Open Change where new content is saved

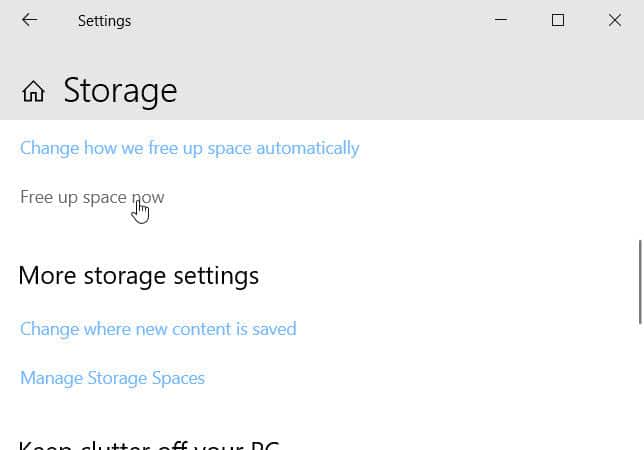tap(158, 329)
